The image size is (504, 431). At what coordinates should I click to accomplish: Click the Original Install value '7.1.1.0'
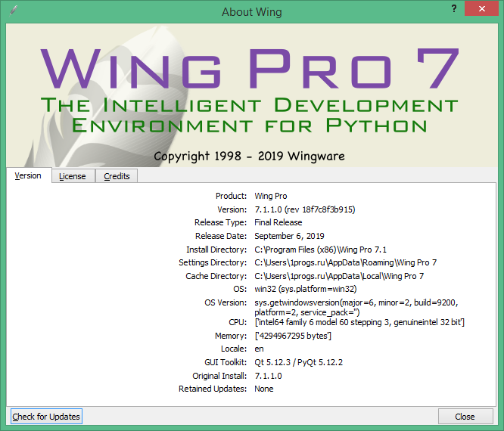click(x=268, y=376)
